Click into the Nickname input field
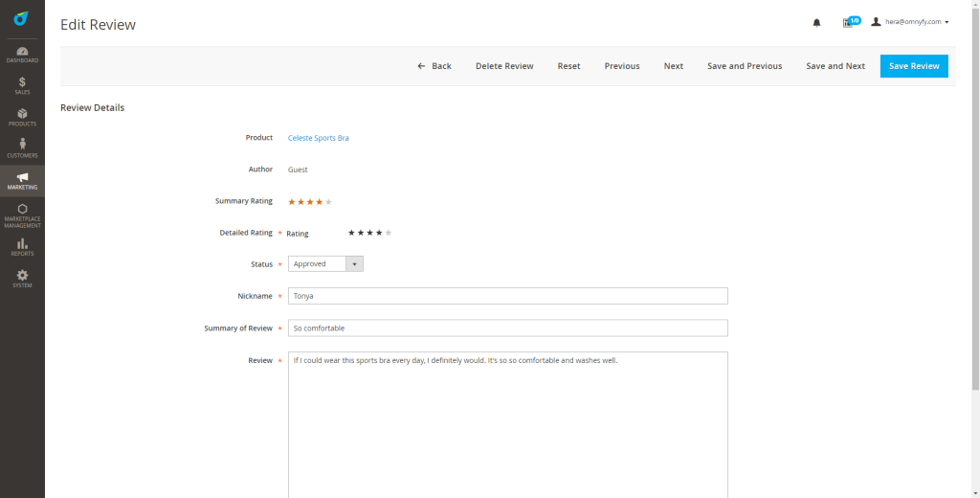980x498 pixels. tap(507, 296)
